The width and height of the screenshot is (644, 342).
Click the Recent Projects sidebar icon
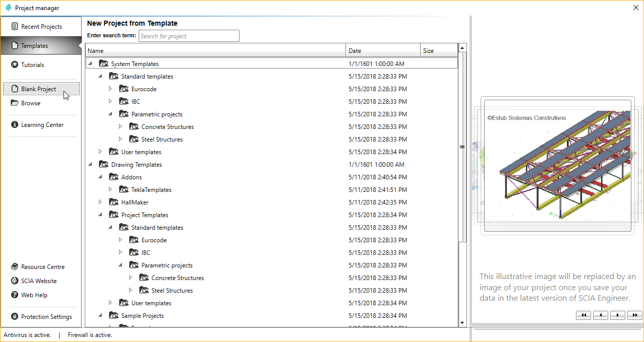click(x=15, y=27)
